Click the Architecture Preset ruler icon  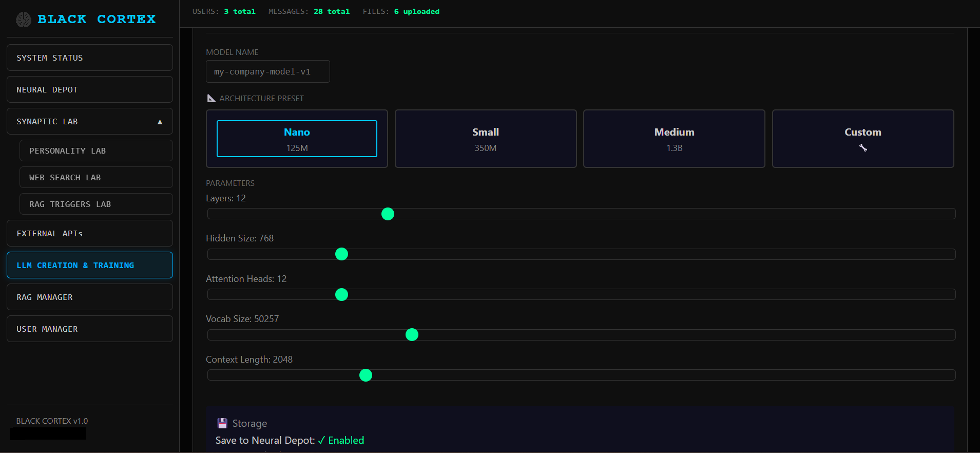click(x=211, y=98)
